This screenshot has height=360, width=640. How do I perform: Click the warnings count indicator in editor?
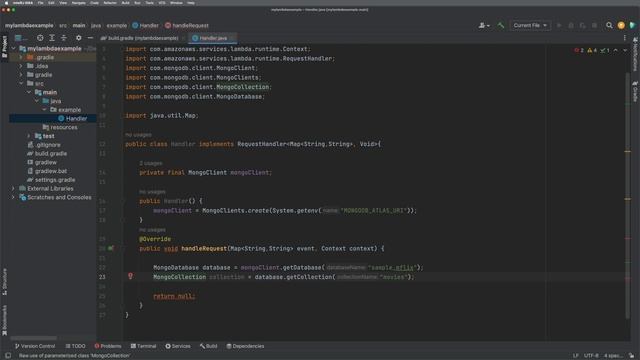click(x=592, y=50)
